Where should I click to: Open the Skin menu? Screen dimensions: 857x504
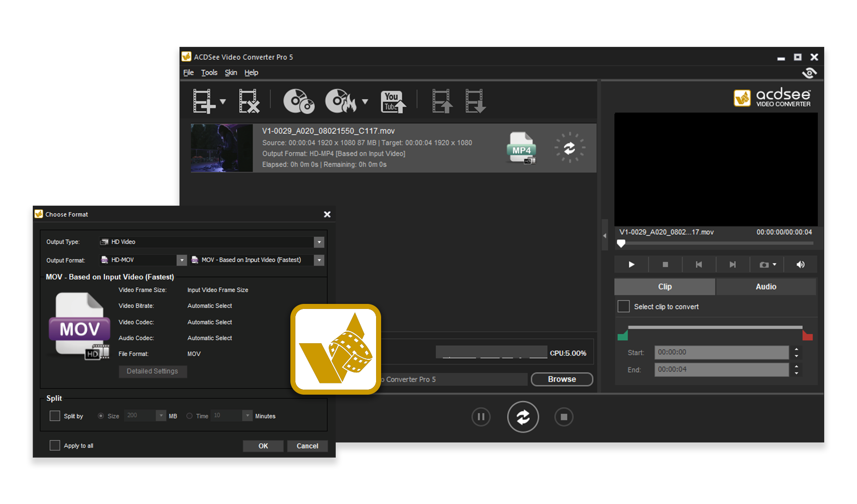coord(231,73)
